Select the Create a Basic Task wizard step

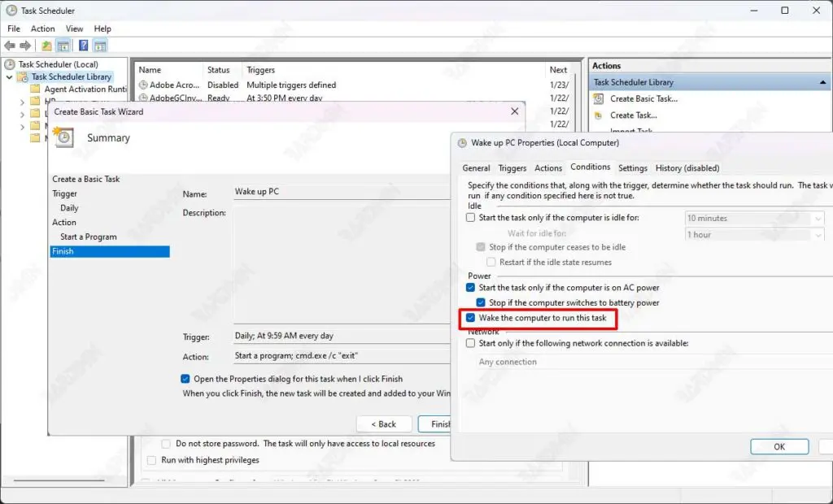click(x=86, y=179)
